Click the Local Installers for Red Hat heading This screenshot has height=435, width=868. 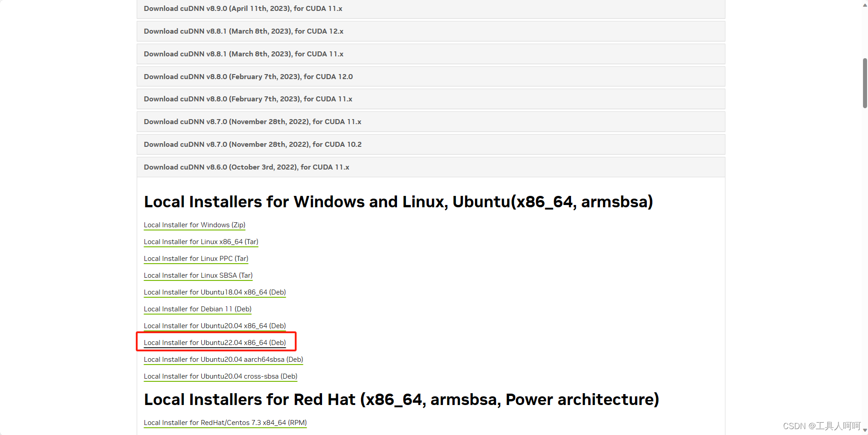pos(402,400)
